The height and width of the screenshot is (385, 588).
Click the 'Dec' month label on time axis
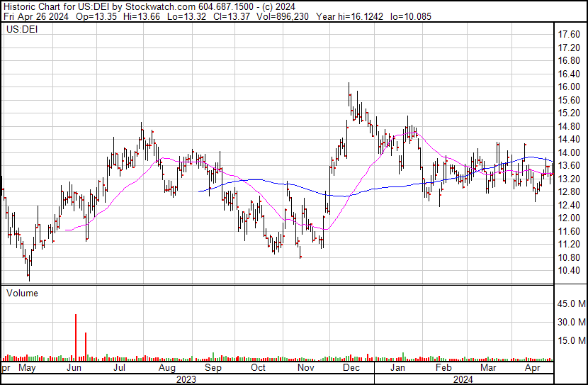pos(351,368)
